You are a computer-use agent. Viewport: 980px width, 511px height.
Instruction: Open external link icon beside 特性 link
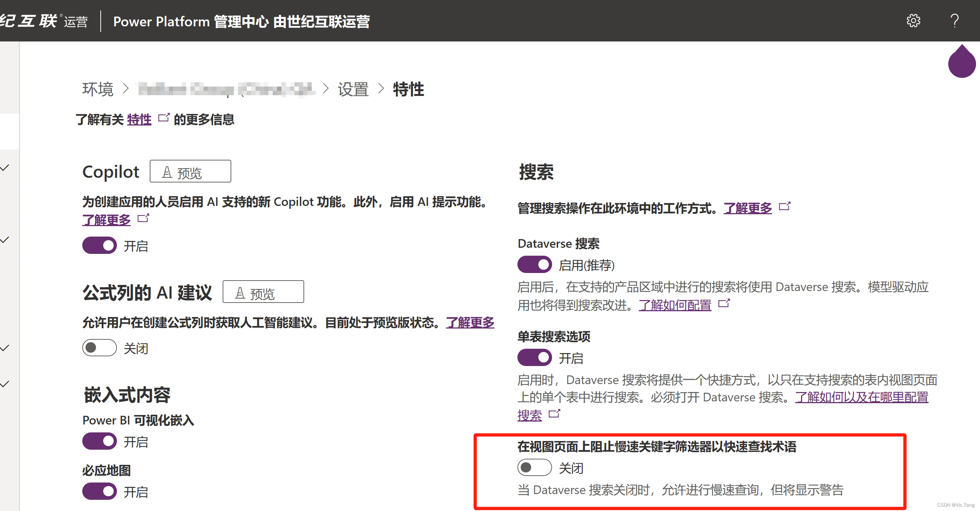tap(164, 118)
